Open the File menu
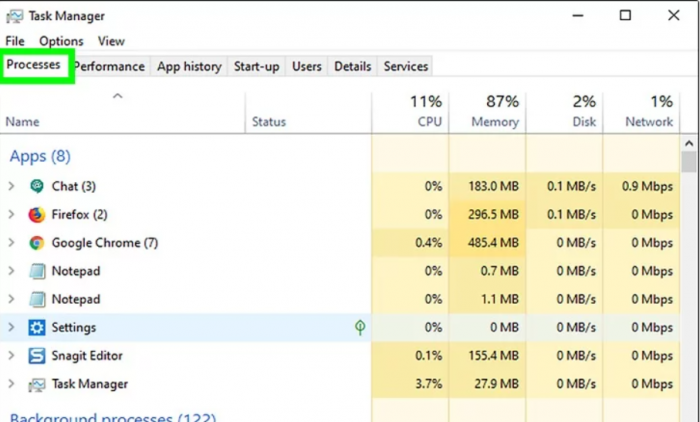Screen dimensions: 700x422 (15, 41)
